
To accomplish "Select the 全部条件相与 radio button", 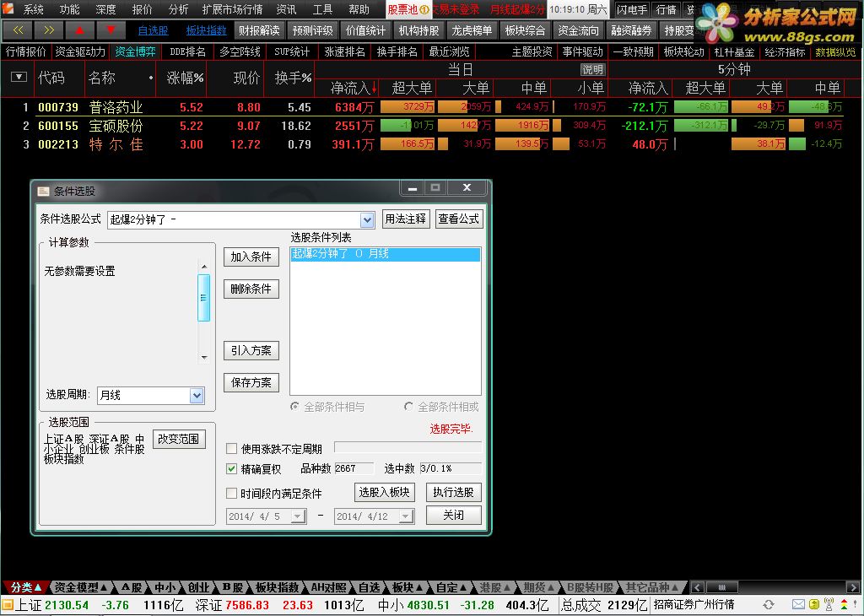I will tap(294, 407).
